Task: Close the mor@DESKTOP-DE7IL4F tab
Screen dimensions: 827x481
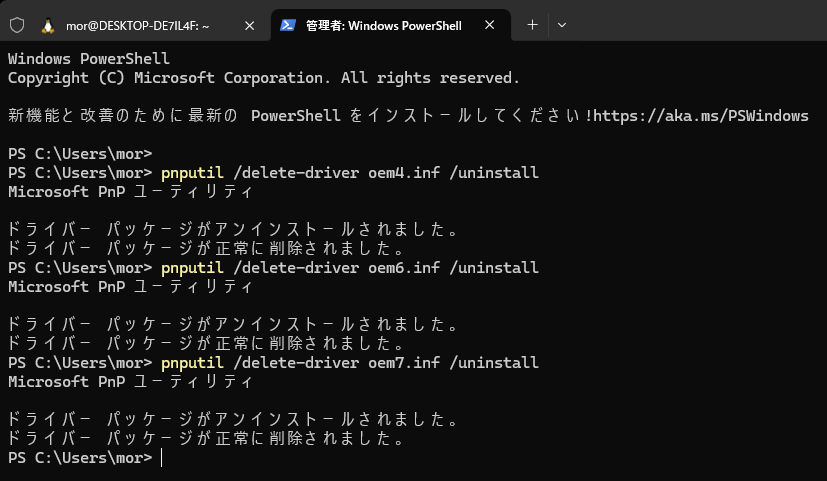Action: 249,25
